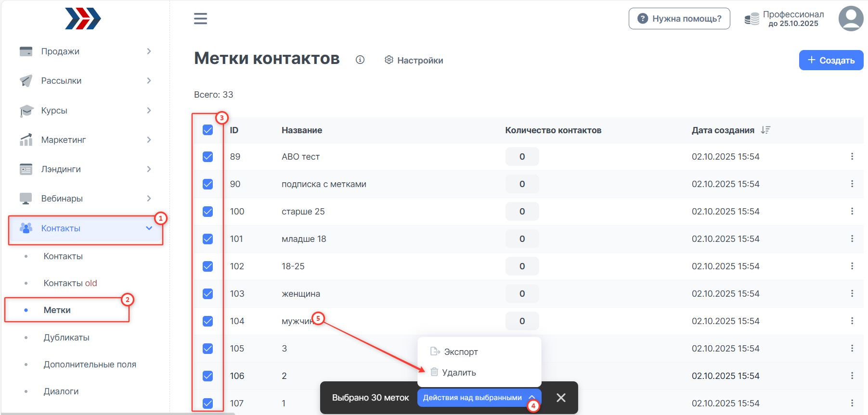Click the company logo in sidebar

pos(83,19)
